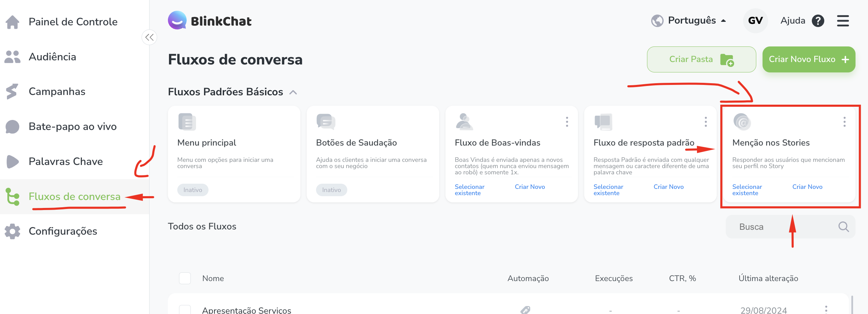
Task: Click the Ajuda question mark icon
Action: point(818,21)
